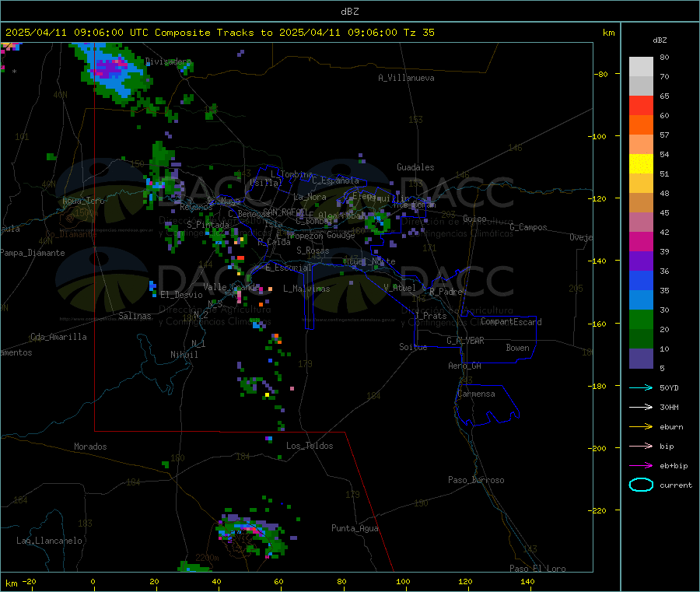Click the 'Soitue' map label

[x=413, y=347]
